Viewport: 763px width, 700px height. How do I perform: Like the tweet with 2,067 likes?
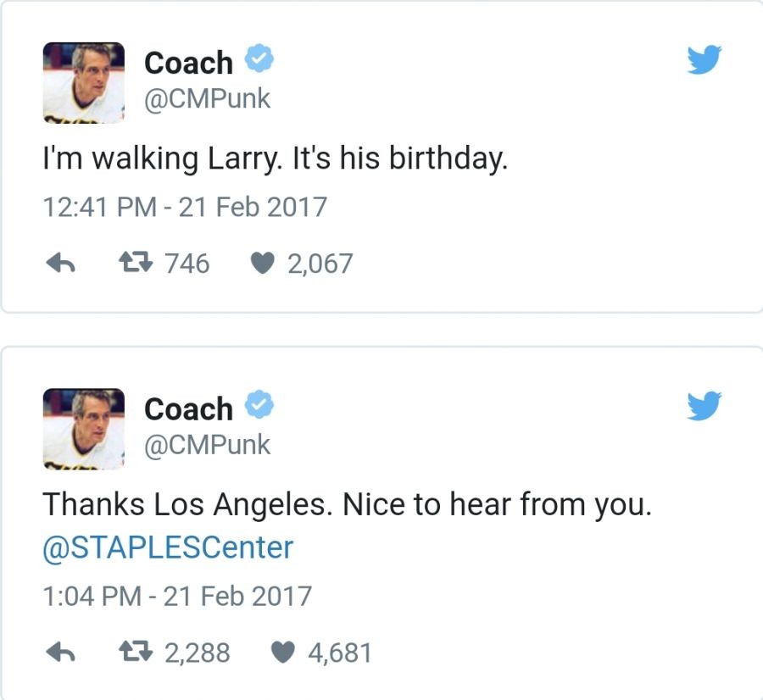click(x=263, y=264)
